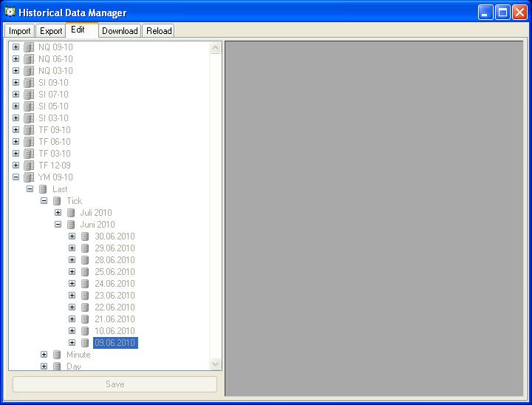Select the 24.06.2010 date entry
Image resolution: width=532 pixels, height=405 pixels.
115,284
